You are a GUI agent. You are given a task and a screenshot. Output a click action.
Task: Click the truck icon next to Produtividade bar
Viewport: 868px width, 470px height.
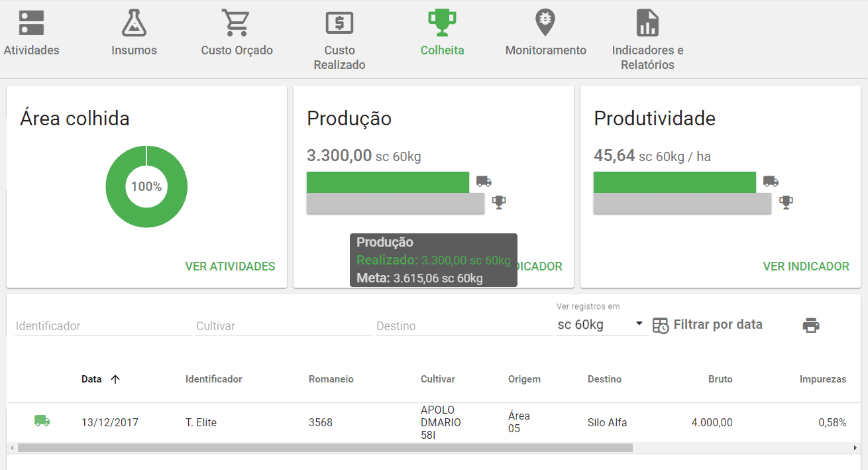click(x=770, y=180)
